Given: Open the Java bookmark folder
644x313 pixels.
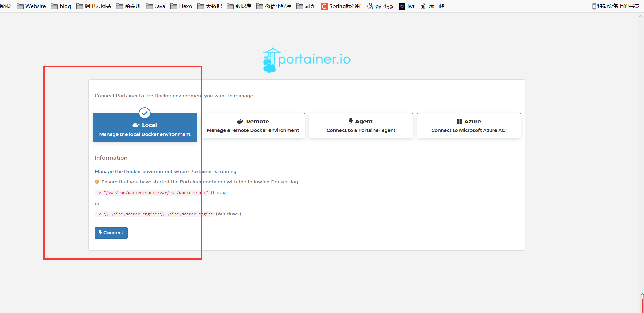Looking at the screenshot, I should tap(155, 6).
